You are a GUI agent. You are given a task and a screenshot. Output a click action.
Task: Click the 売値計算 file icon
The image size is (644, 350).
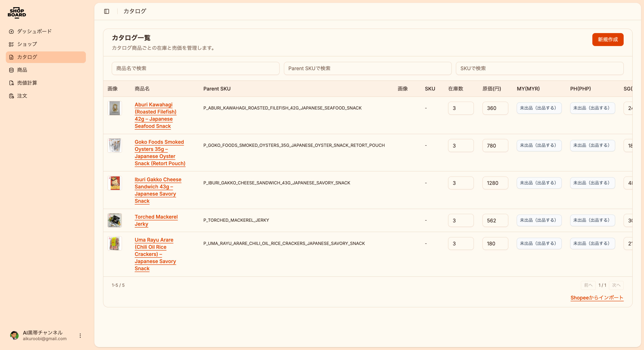[x=11, y=83]
